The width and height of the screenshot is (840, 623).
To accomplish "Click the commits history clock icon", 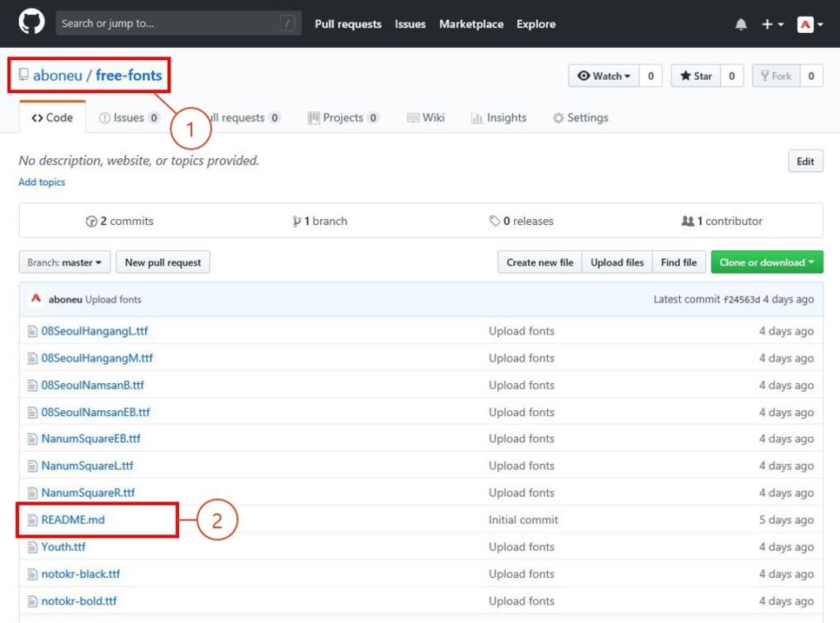I will pyautogui.click(x=91, y=222).
